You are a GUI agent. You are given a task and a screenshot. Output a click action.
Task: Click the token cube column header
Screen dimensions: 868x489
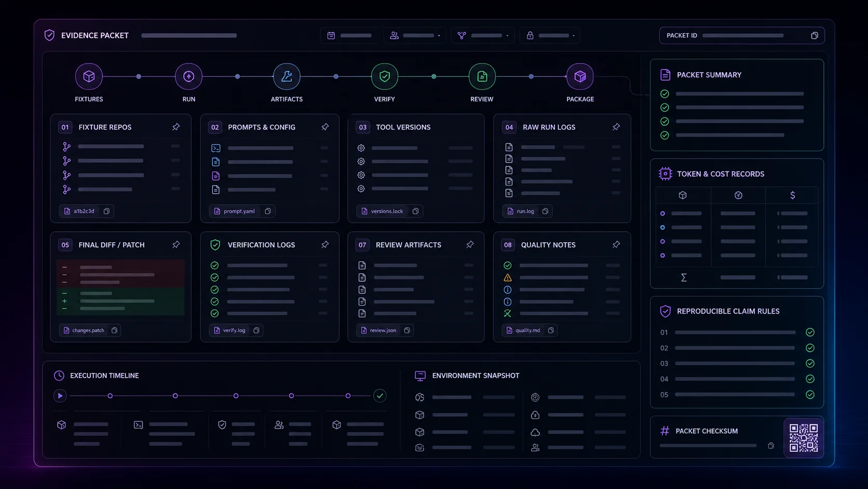tap(683, 195)
